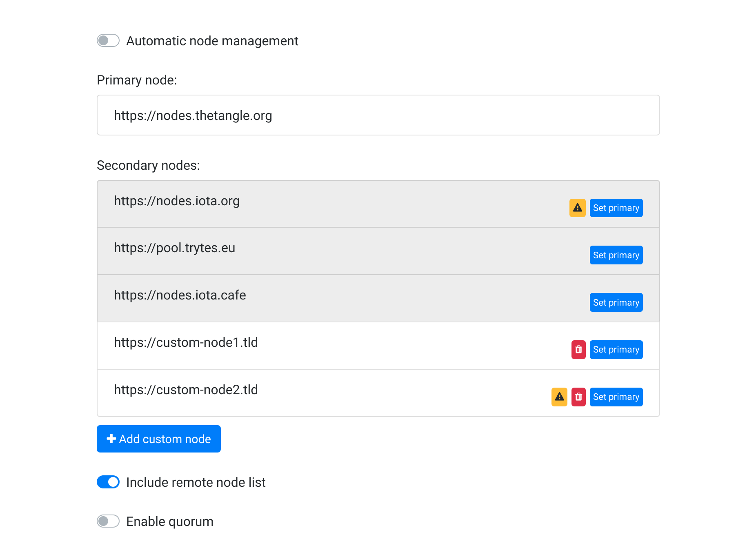Delete custom-node2.tld using the trash icon
Viewport: 756px width, 559px height.
tap(578, 396)
